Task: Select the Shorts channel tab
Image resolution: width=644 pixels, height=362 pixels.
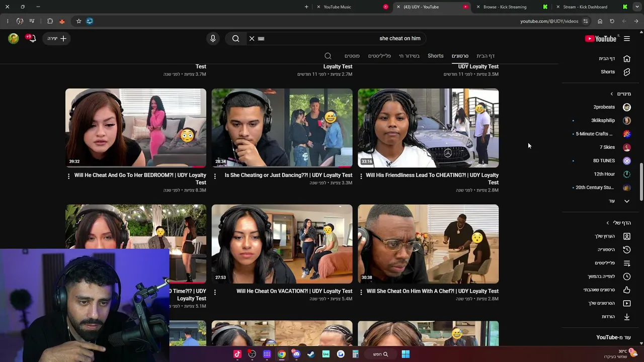Action: pos(436,56)
